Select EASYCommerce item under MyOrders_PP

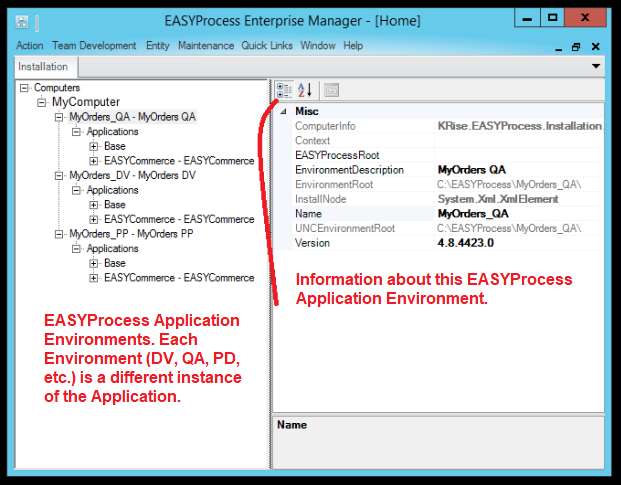click(x=179, y=278)
